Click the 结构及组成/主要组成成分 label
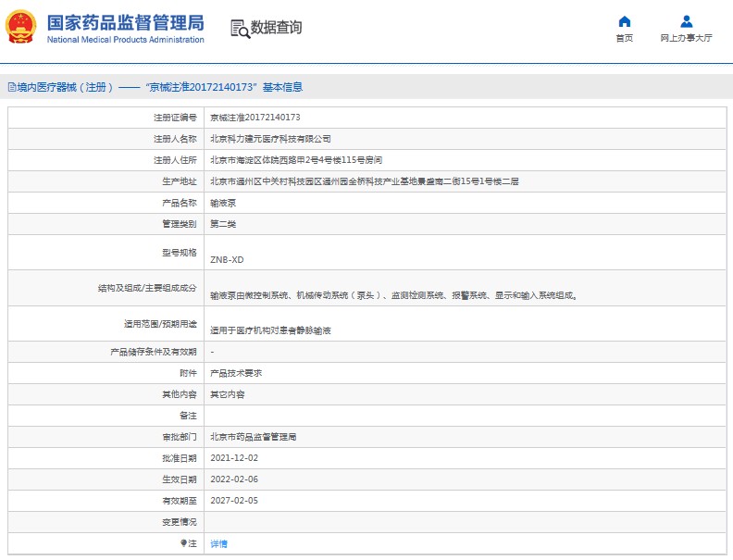The width and height of the screenshot is (733, 560). coord(147,289)
